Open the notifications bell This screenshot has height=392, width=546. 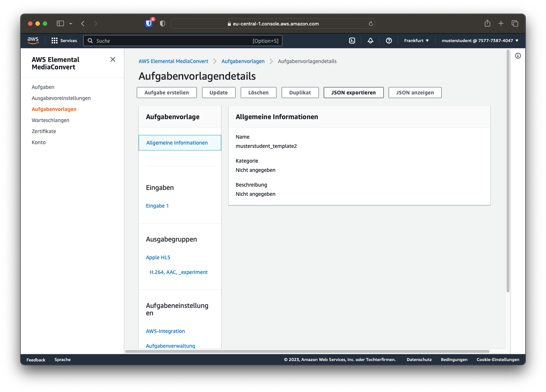[x=371, y=41]
